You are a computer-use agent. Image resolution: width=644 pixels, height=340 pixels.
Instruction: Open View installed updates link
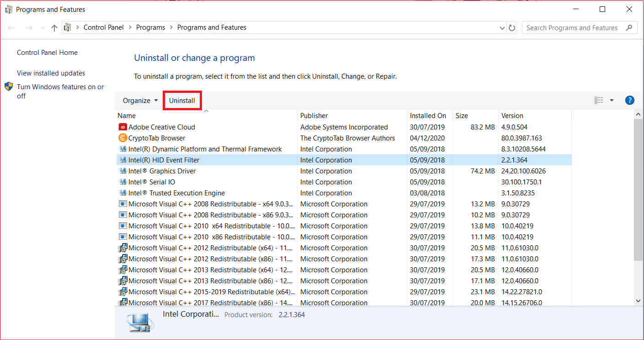coord(51,73)
